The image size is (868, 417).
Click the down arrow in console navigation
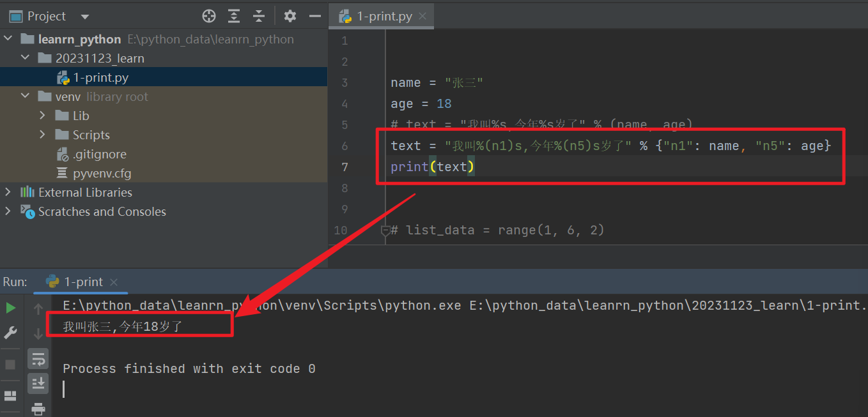click(38, 333)
